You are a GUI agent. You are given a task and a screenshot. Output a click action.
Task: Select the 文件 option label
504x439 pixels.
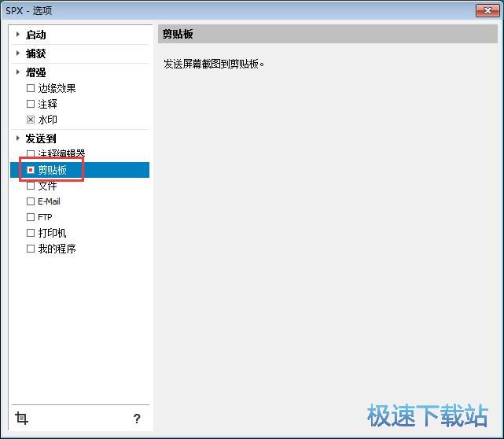[48, 186]
